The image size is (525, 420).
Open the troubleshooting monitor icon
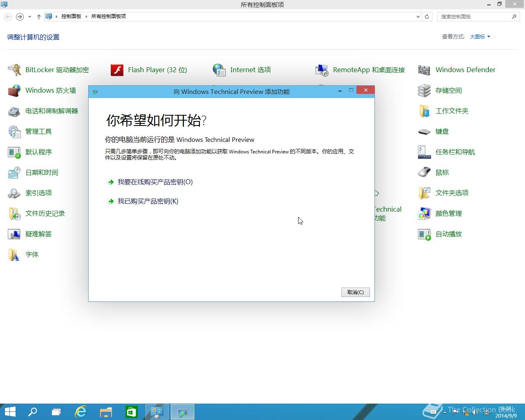click(x=14, y=234)
